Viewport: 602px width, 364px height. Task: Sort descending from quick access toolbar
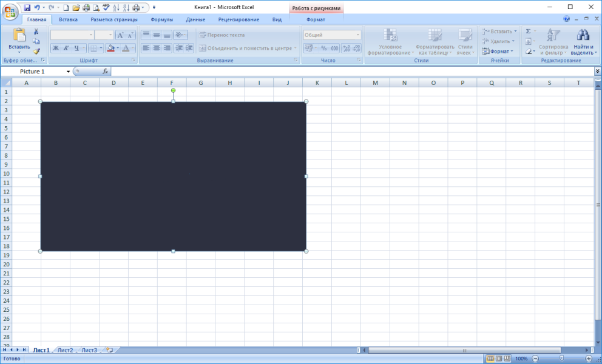click(x=126, y=7)
